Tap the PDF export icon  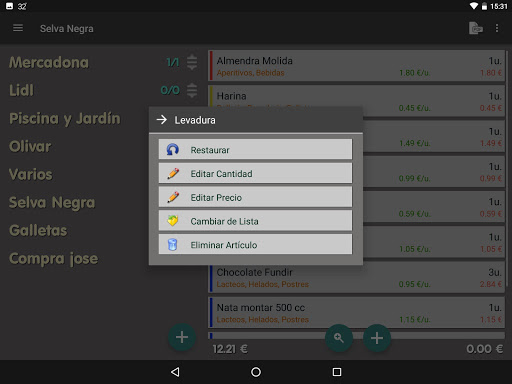tap(476, 28)
